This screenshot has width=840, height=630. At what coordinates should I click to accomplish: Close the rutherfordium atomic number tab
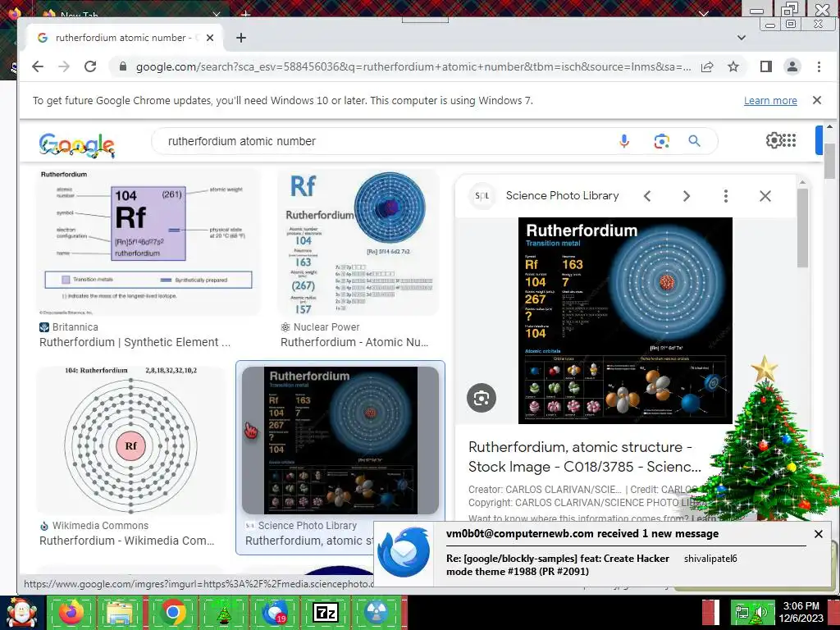(x=210, y=38)
